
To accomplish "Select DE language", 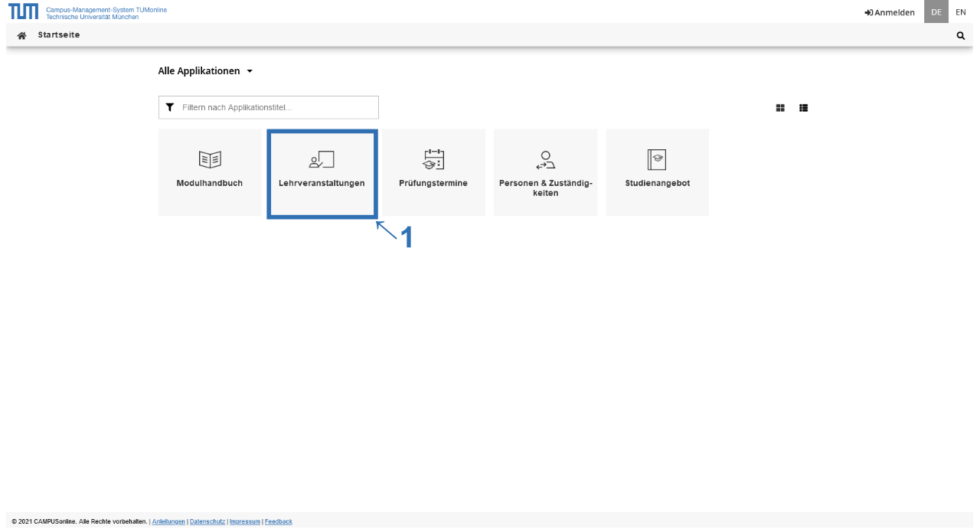I will [x=936, y=12].
